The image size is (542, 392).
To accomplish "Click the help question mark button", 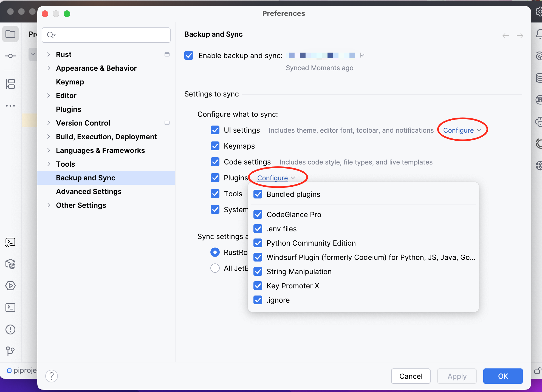I will [x=52, y=376].
